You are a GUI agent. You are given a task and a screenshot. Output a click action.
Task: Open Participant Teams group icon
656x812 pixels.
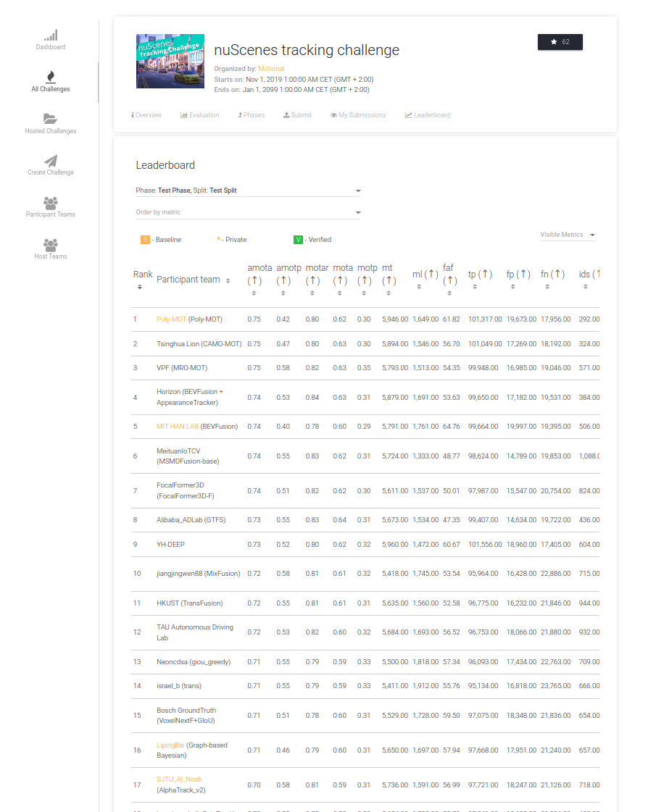pos(51,203)
